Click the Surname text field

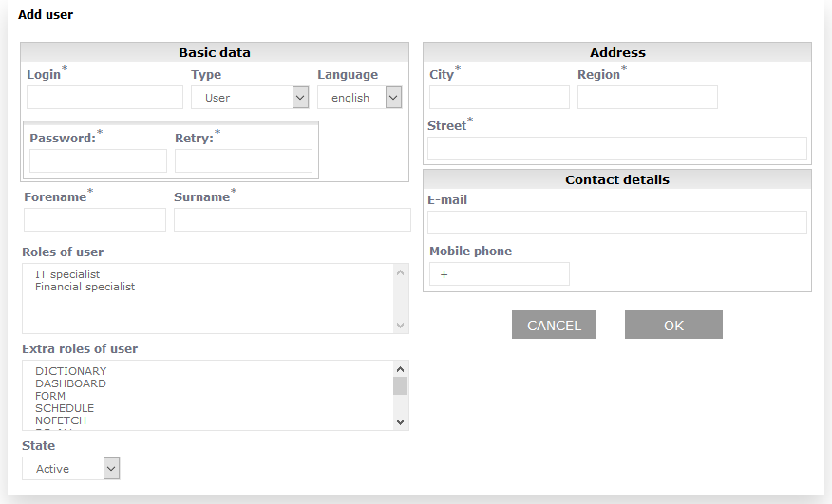292,220
